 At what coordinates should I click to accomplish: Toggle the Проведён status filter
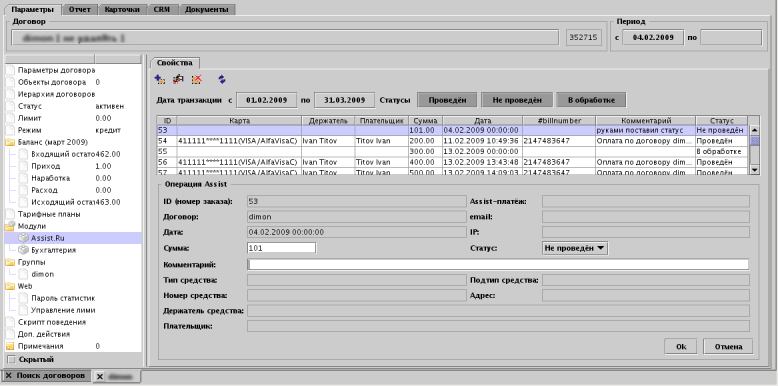pos(448,100)
